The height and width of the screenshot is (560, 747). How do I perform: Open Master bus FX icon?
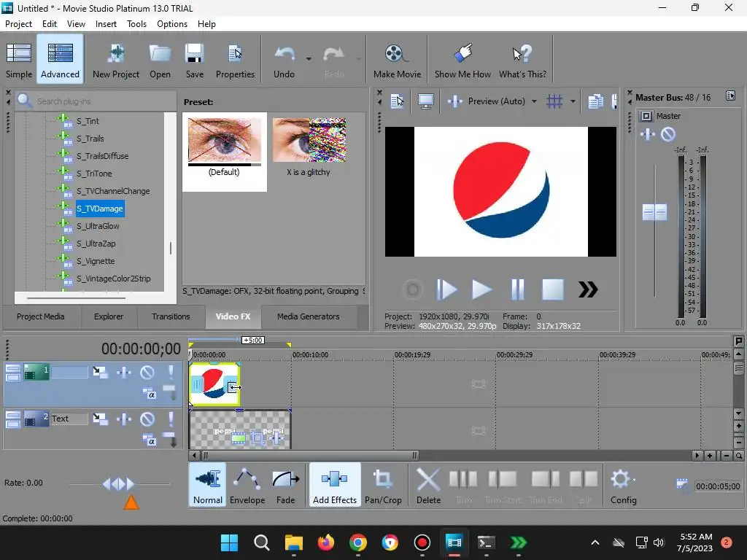pos(647,134)
